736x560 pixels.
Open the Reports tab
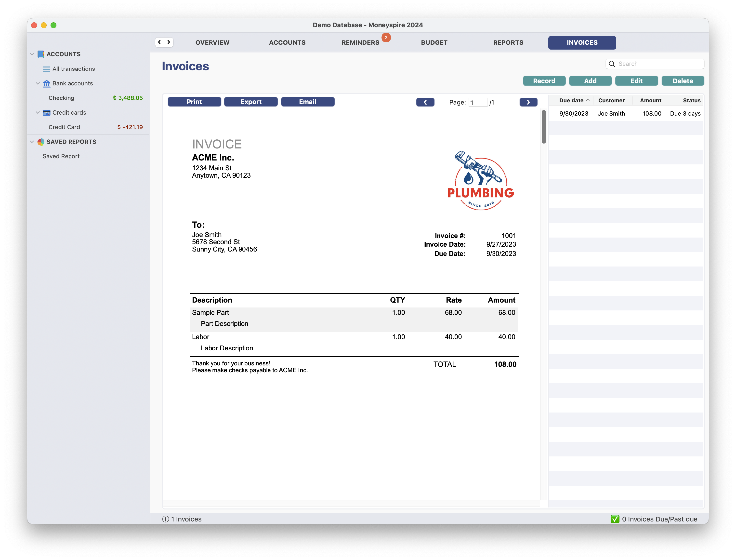pos(508,42)
